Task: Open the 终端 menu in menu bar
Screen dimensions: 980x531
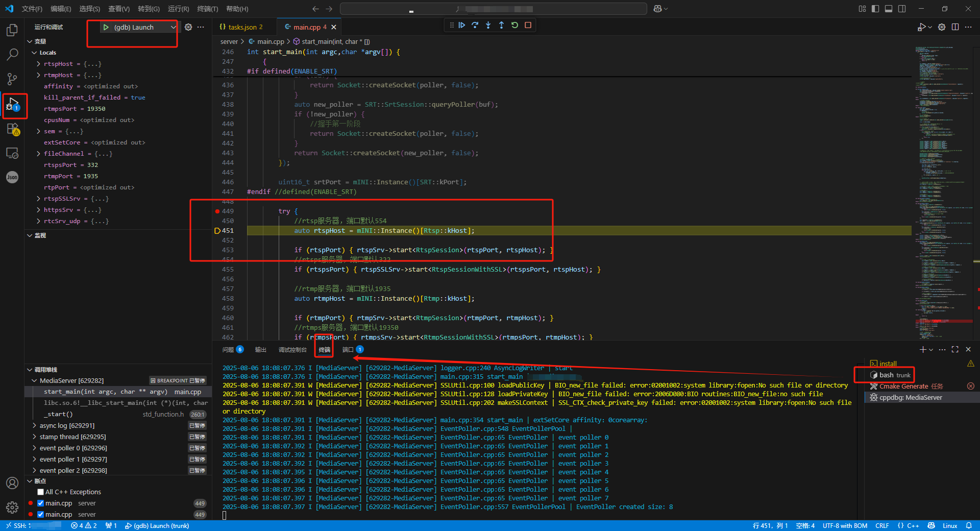Action: 207,9
